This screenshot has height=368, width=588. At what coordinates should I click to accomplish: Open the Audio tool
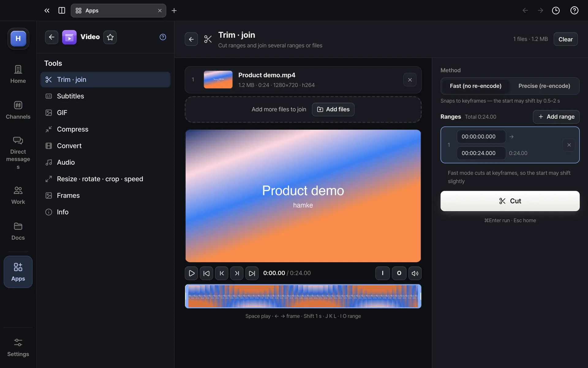point(105,163)
